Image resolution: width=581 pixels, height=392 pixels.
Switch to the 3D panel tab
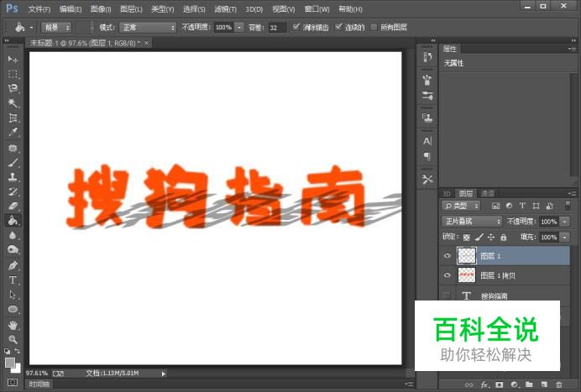[x=447, y=193]
